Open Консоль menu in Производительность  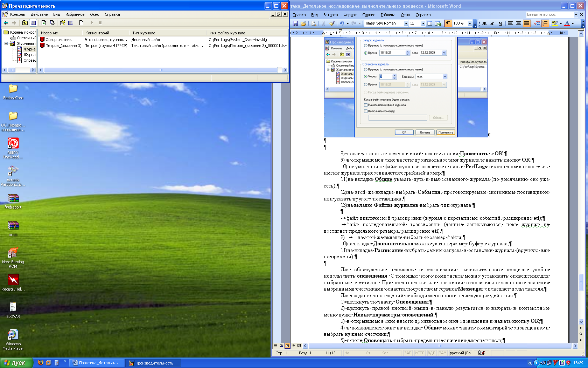17,14
